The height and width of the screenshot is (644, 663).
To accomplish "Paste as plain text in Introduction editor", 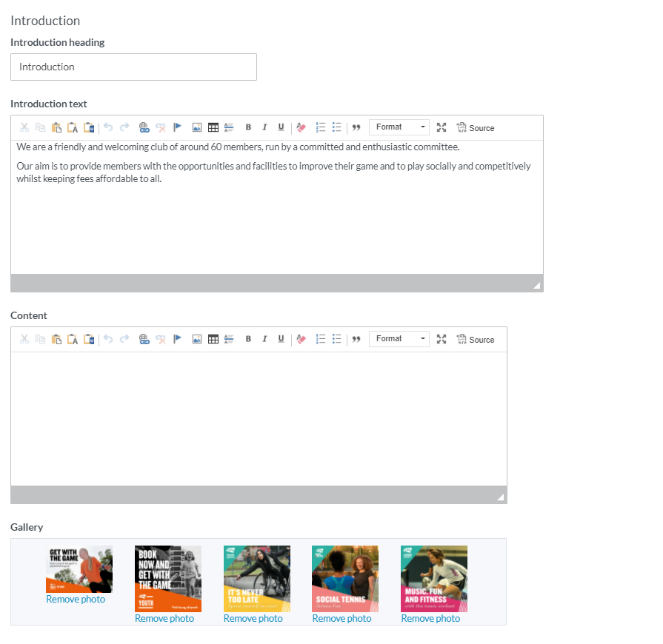I will pyautogui.click(x=73, y=127).
